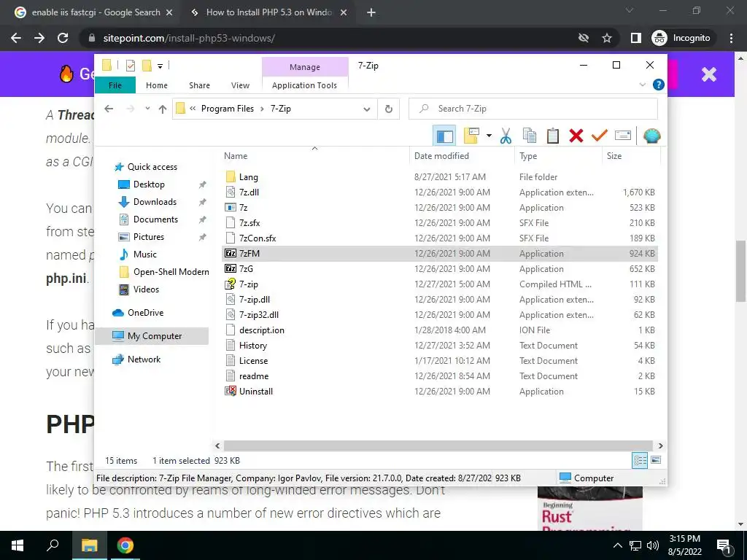The image size is (747, 560).
Task: Open the recent locations dropdown
Action: 147,109
